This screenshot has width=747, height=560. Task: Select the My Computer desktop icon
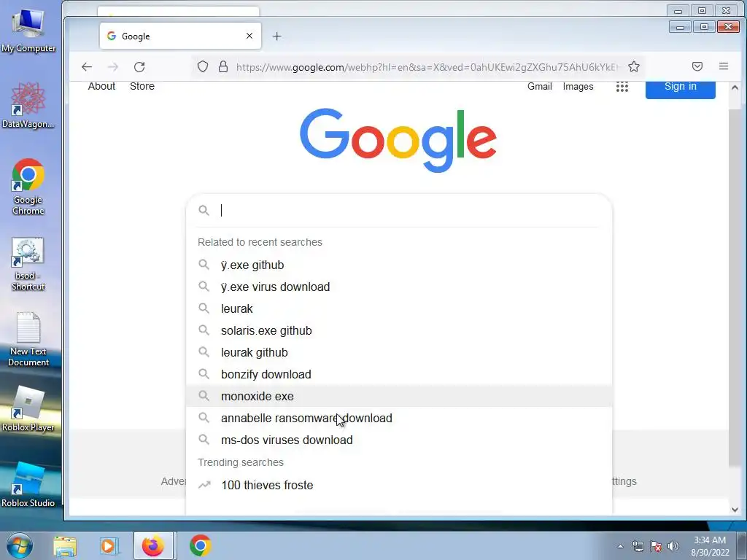point(28,29)
